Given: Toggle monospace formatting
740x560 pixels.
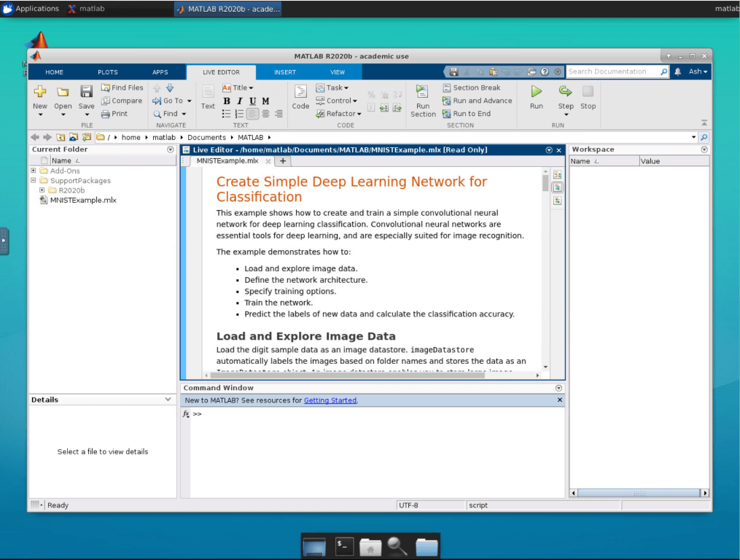Looking at the screenshot, I should tap(265, 101).
